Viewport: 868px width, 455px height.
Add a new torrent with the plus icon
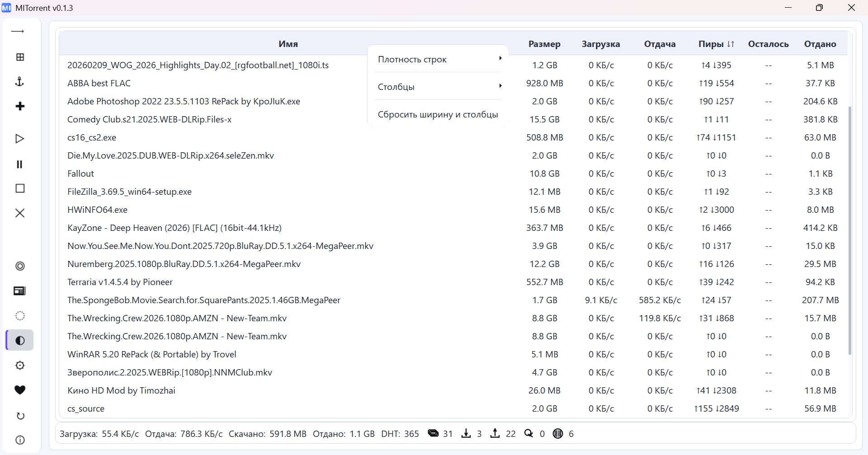click(x=19, y=106)
